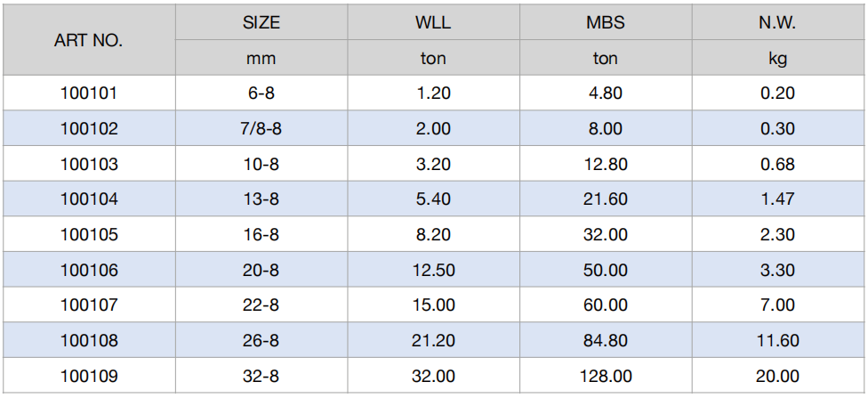Image resolution: width=868 pixels, height=398 pixels.
Task: Click article number 100106
Action: [89, 271]
